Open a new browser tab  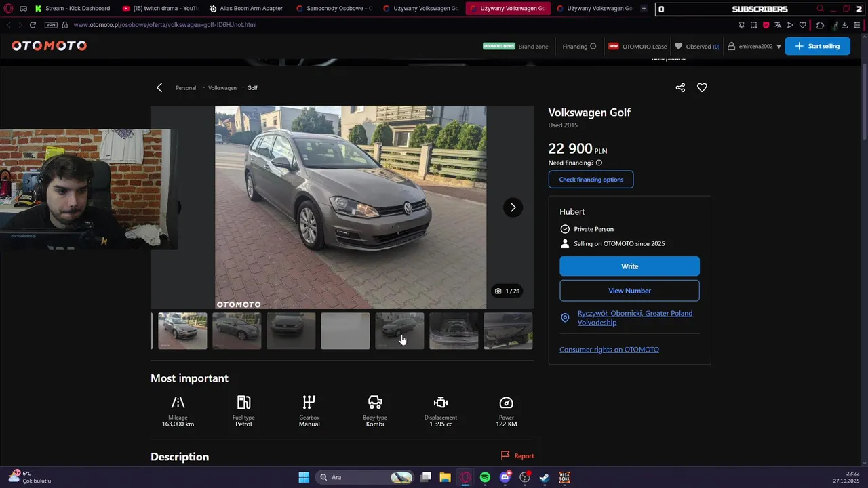coord(644,9)
